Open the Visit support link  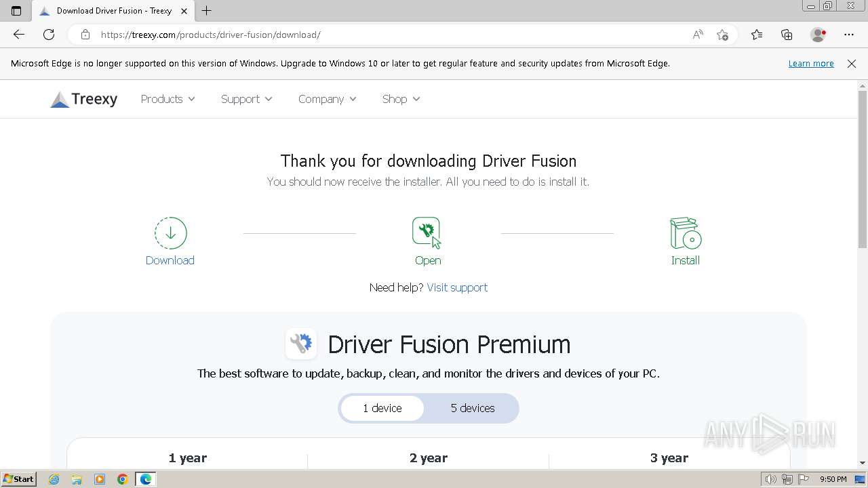click(457, 287)
